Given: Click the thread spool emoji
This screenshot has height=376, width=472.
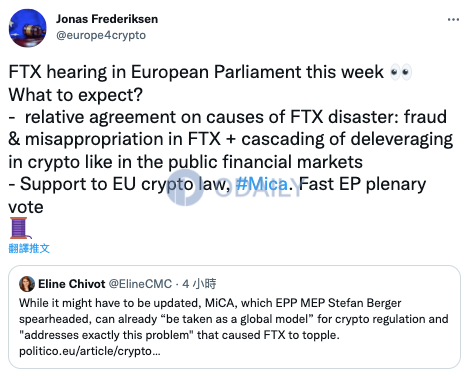Looking at the screenshot, I should pyautogui.click(x=19, y=228).
